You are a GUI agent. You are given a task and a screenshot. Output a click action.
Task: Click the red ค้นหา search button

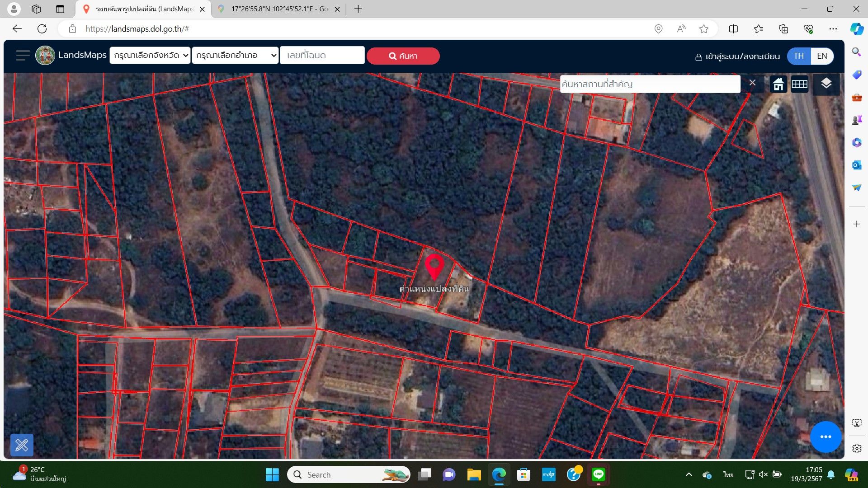pos(403,56)
